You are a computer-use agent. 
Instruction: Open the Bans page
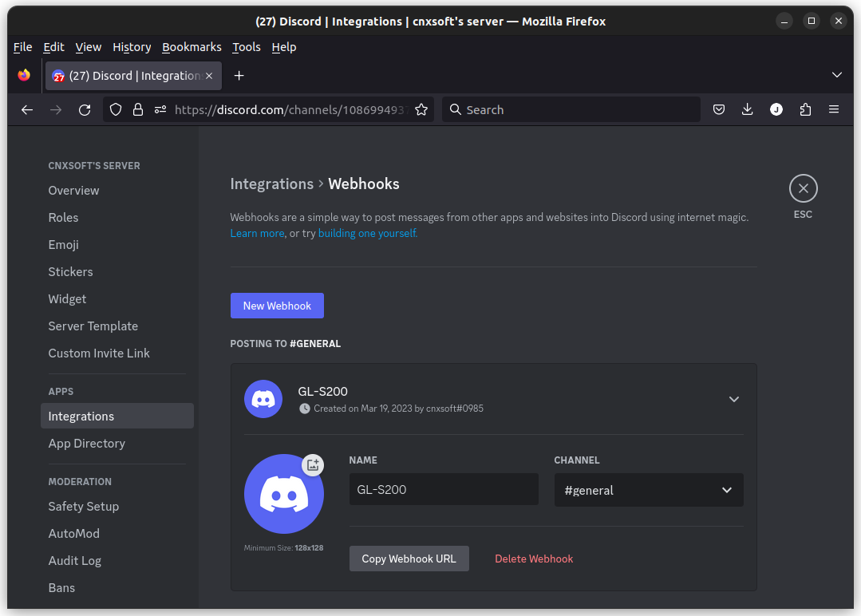coord(61,588)
